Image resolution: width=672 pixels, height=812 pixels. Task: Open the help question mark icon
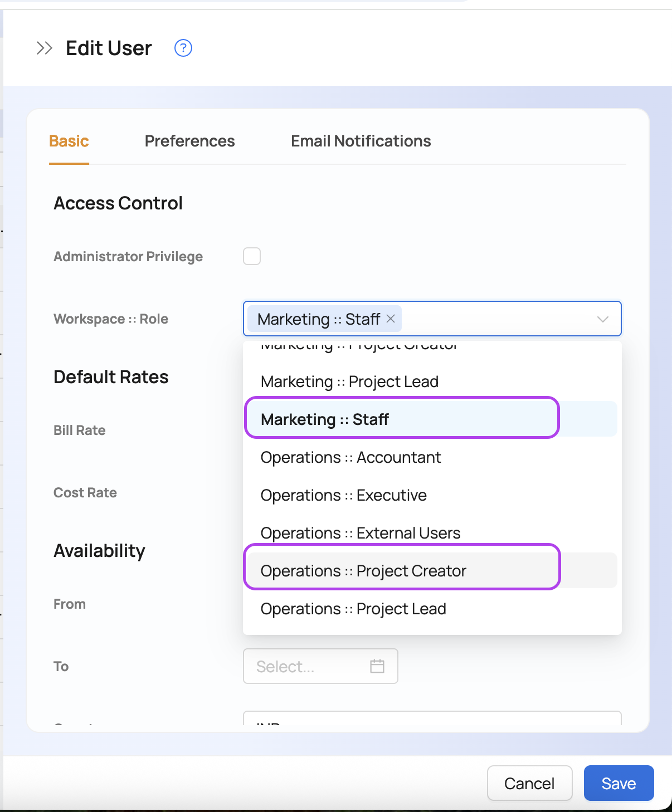pos(183,48)
